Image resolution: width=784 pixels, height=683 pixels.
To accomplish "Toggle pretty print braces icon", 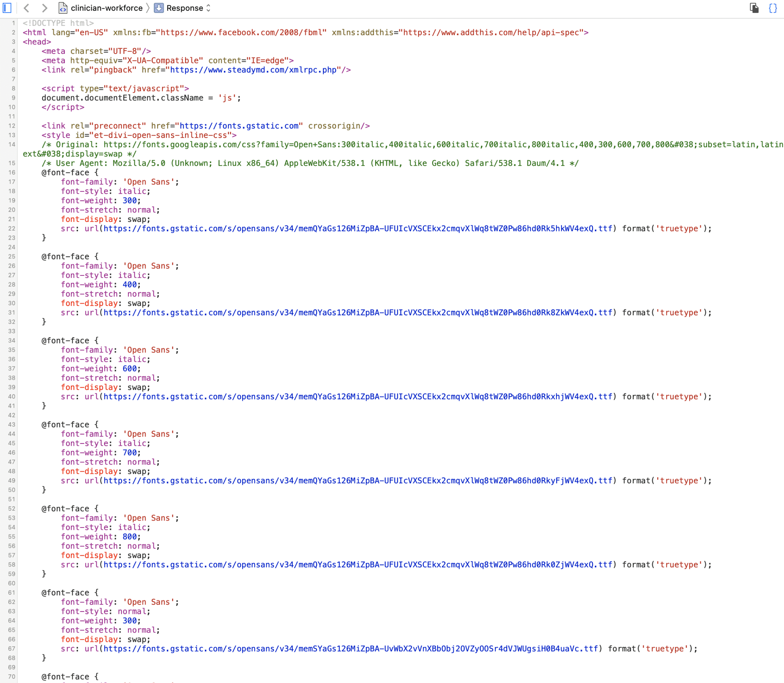I will point(773,8).
